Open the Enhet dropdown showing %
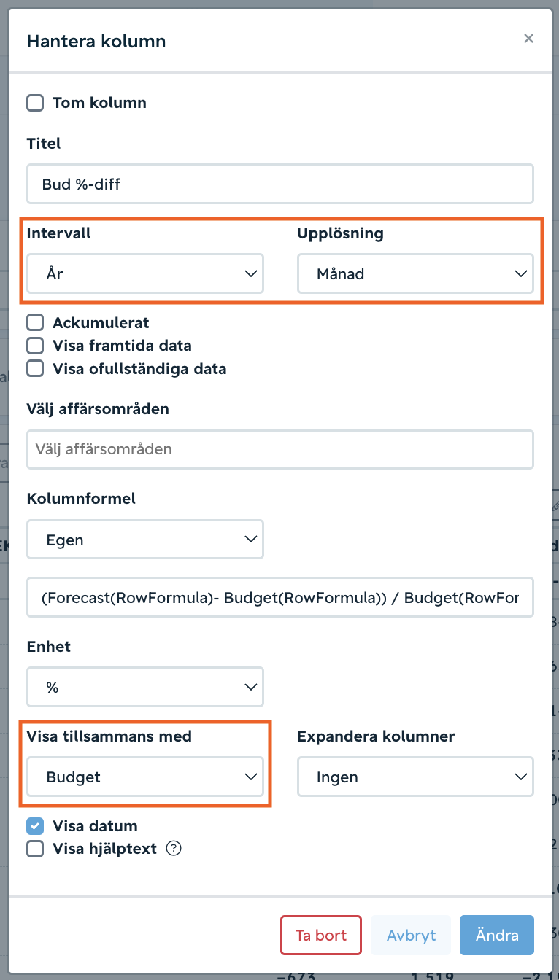Viewport: 559px width, 980px height. (145, 687)
